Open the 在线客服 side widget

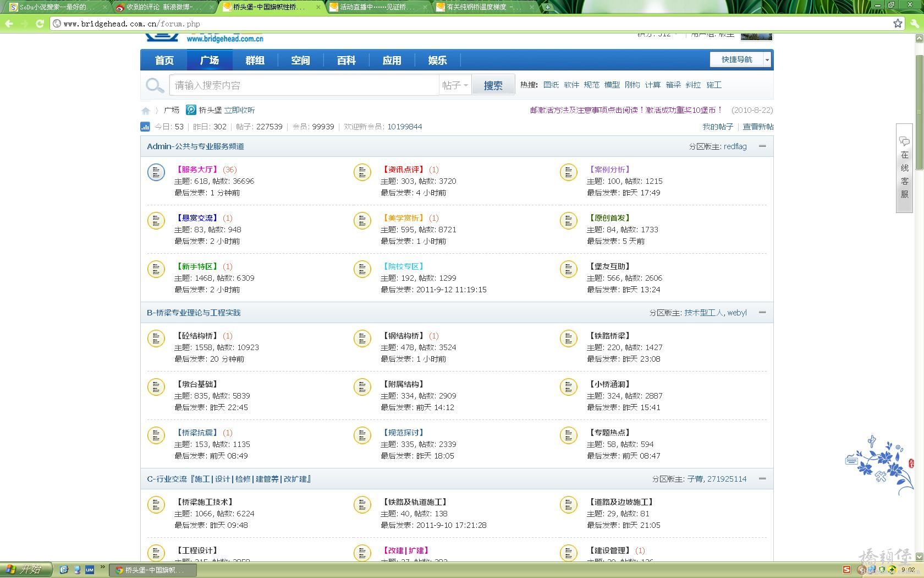[x=904, y=168]
